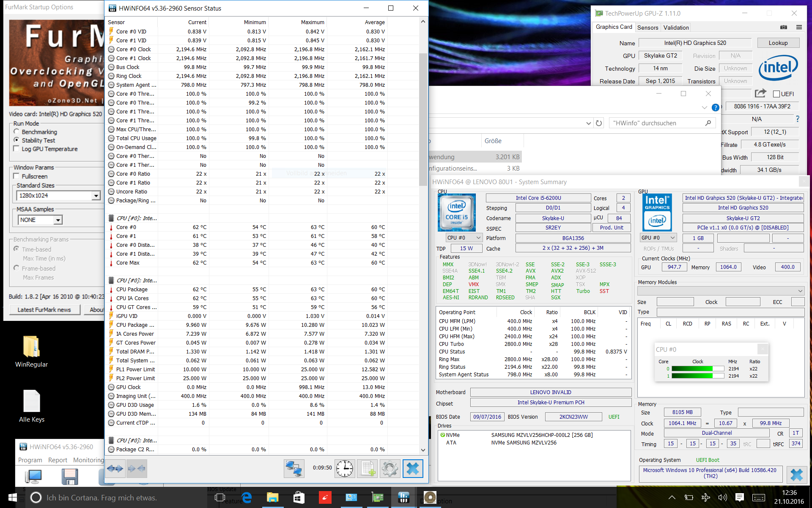Toggle the Fullscreen checkbox in FurMark

(x=16, y=176)
